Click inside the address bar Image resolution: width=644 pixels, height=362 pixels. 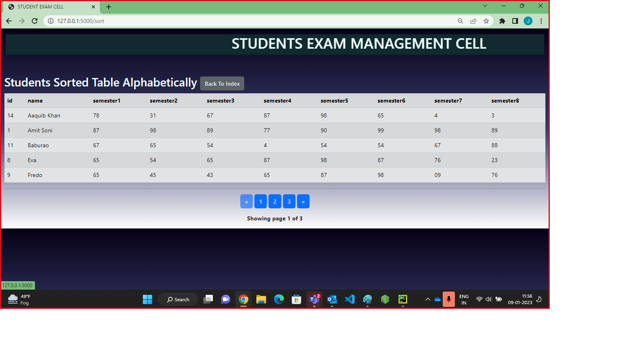click(x=161, y=21)
